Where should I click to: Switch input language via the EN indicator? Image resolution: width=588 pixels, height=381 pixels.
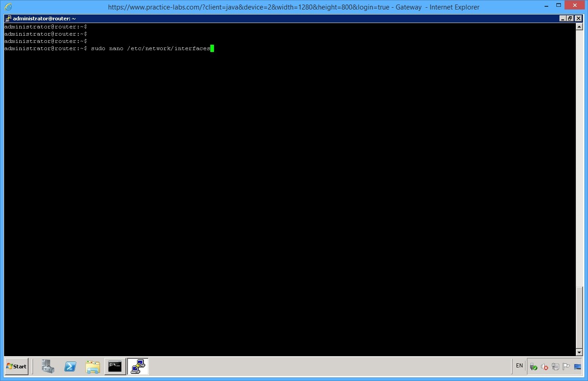[519, 366]
